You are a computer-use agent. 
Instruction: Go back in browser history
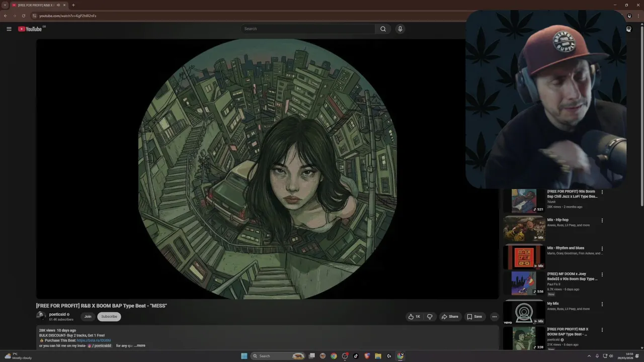6,16
